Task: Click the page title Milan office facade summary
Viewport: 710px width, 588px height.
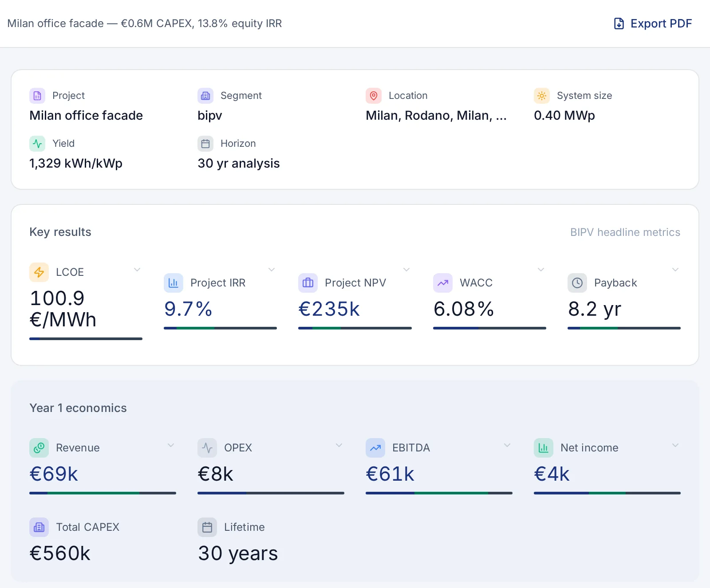Action: click(x=145, y=24)
